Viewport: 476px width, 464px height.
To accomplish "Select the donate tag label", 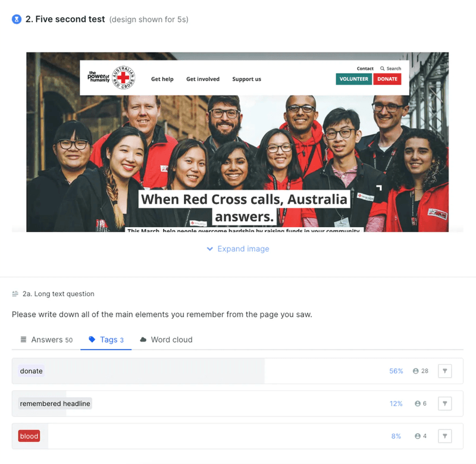I will point(32,371).
